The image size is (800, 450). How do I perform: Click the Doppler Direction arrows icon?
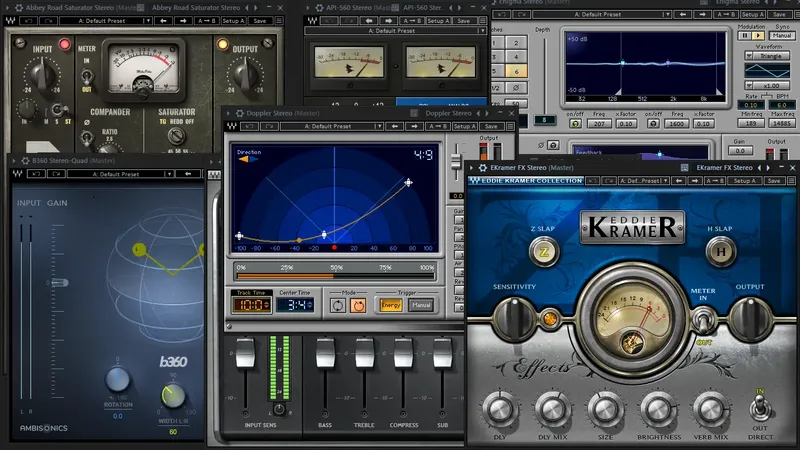[x=248, y=159]
